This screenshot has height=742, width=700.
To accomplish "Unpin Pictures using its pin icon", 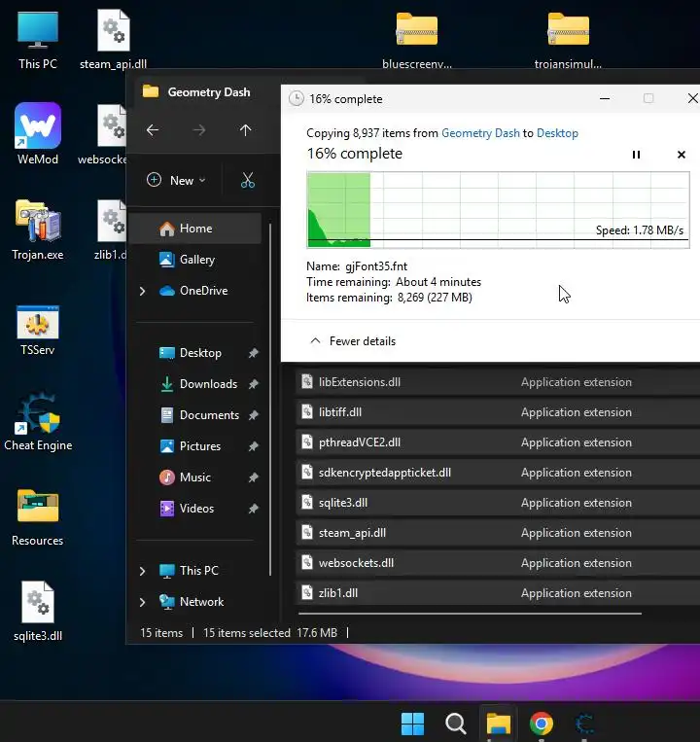I will point(254,446).
